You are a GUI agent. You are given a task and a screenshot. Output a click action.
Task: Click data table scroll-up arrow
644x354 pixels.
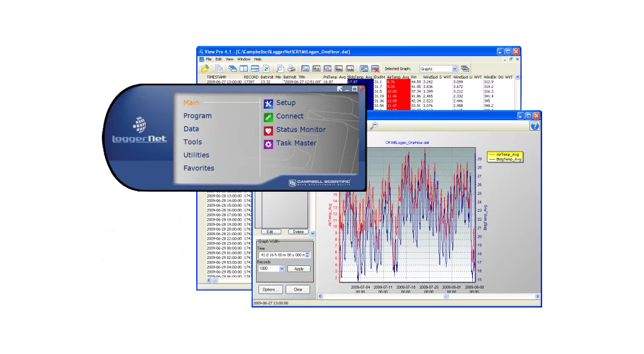518,77
